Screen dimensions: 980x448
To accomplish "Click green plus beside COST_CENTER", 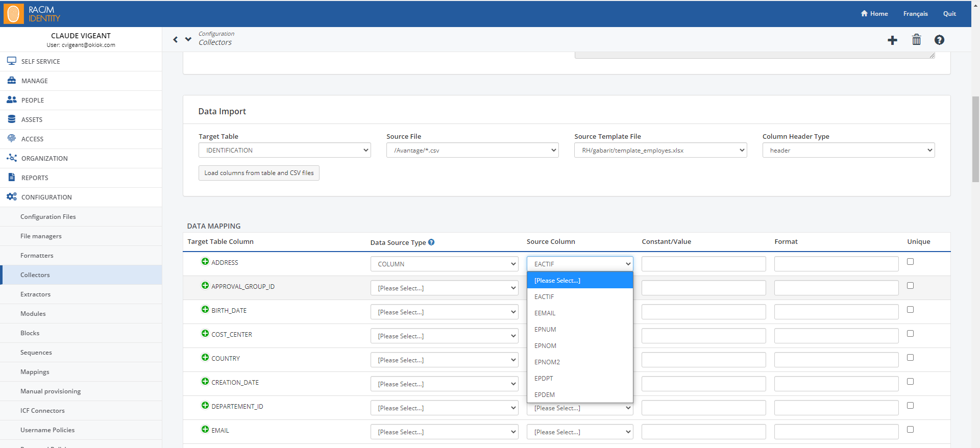I will (x=205, y=334).
